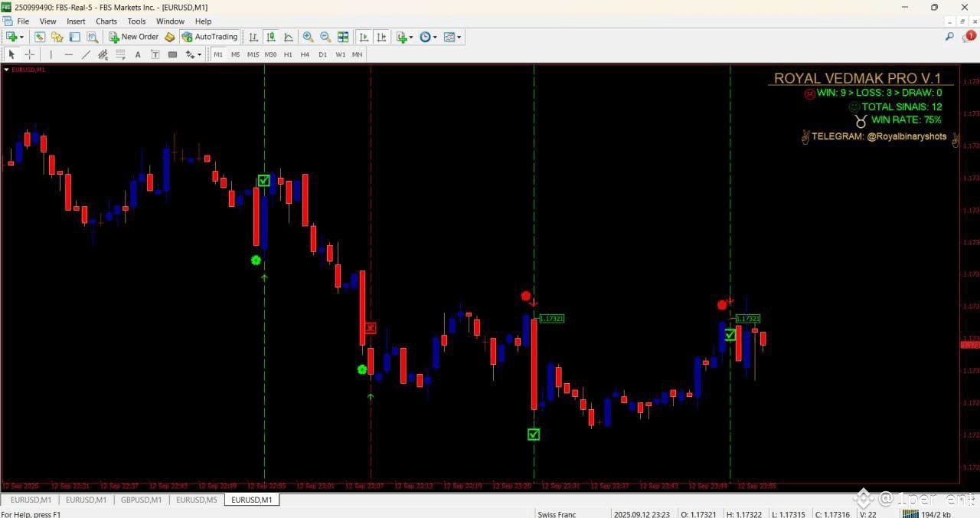This screenshot has width=980, height=518.
Task: Open the Navigator star-folder icon
Action: (57, 37)
